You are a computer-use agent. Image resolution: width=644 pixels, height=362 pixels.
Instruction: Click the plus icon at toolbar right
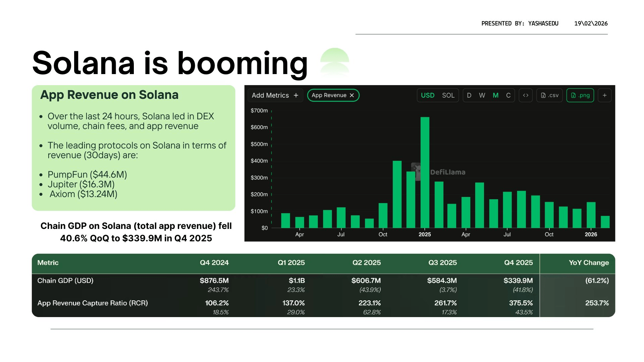pos(604,96)
